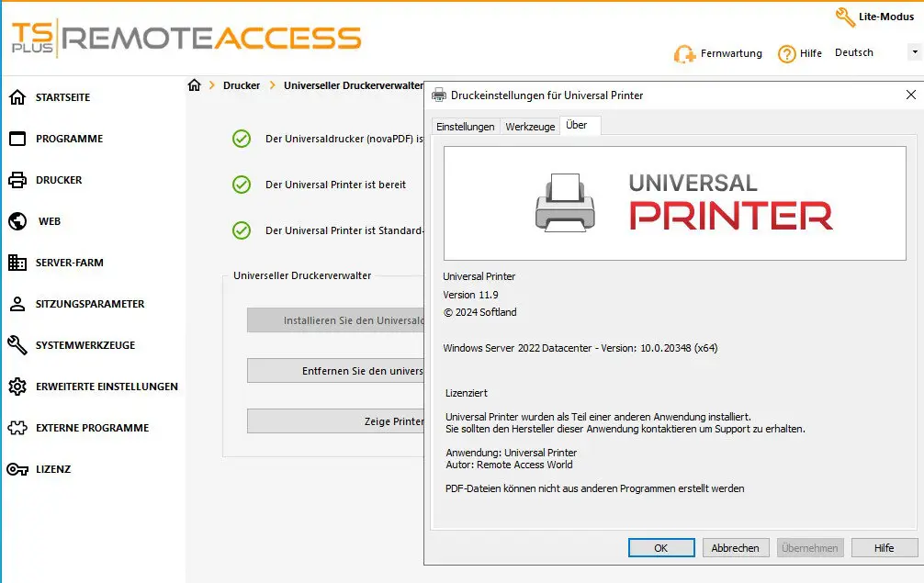Click the dialog's Hilfe button
This screenshot has width=924, height=583.
885,548
